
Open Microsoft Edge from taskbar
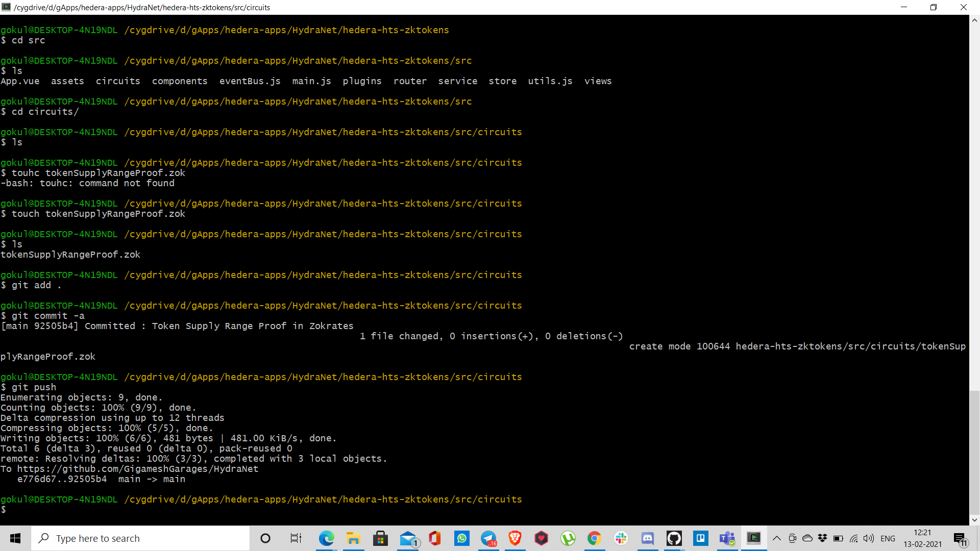click(326, 538)
